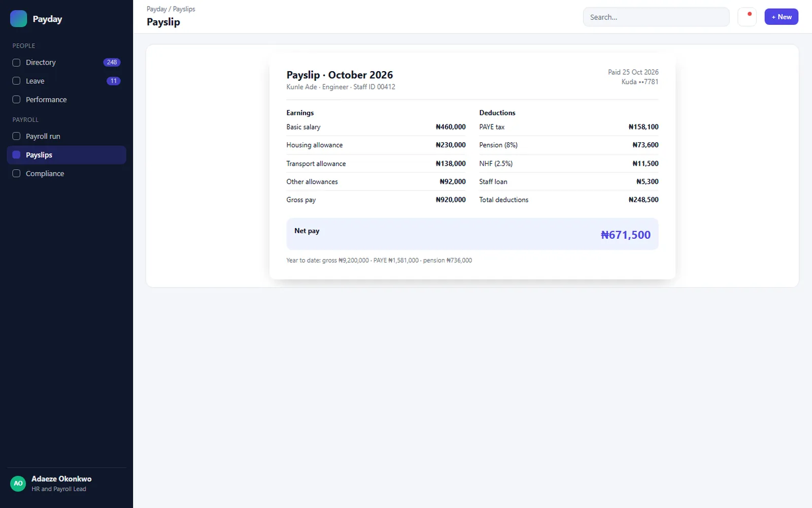Navigate to Payroll run
The height and width of the screenshot is (508, 812).
point(66,136)
